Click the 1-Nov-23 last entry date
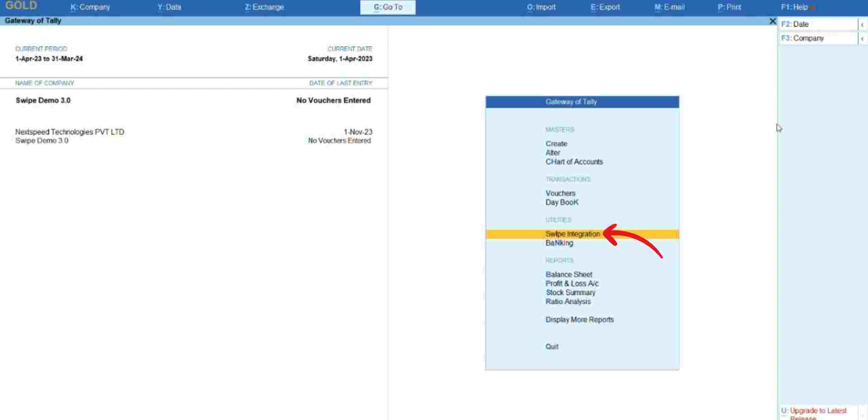The width and height of the screenshot is (868, 420). click(358, 132)
